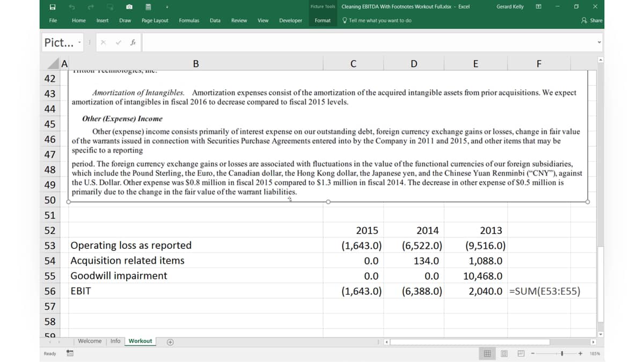Click the Redo arrow icon

click(91, 6)
